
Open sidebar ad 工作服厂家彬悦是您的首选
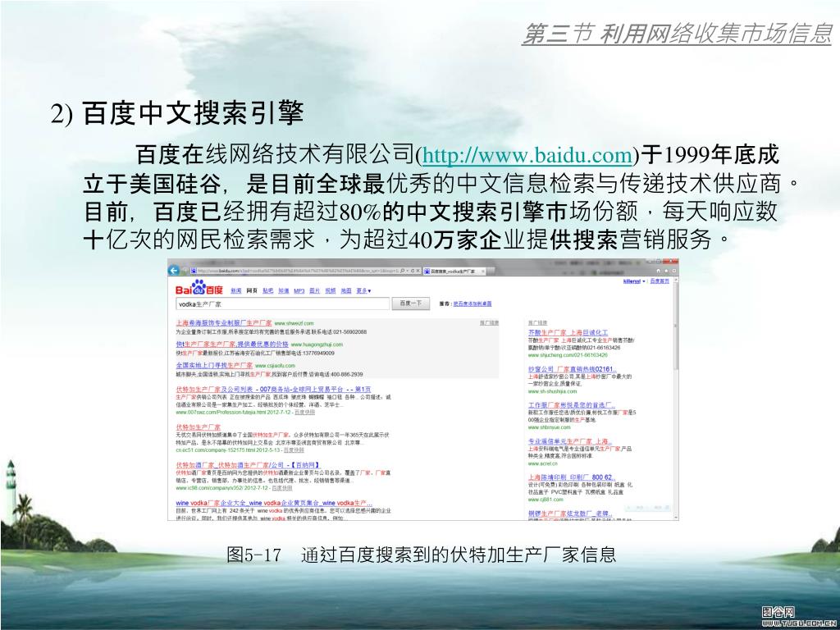(571, 405)
